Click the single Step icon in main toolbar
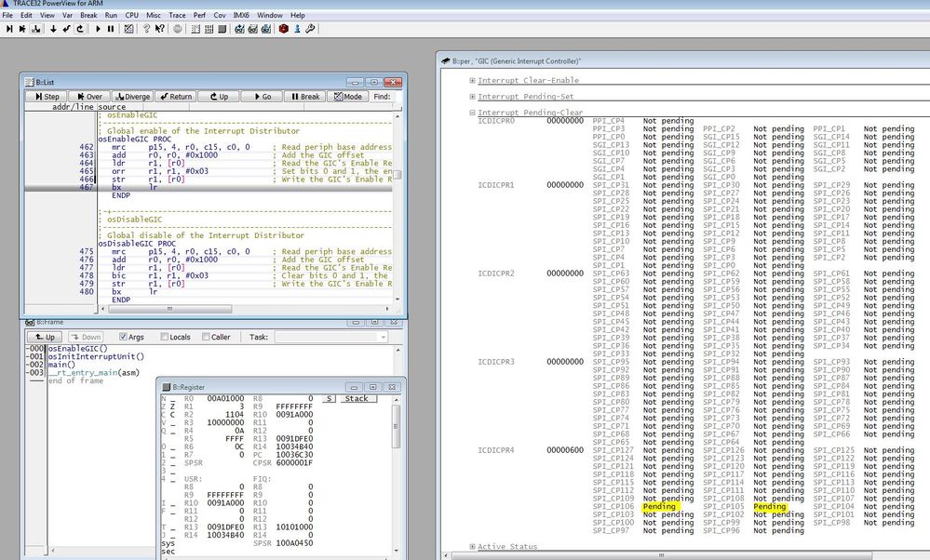This screenshot has width=930, height=560. point(9,29)
